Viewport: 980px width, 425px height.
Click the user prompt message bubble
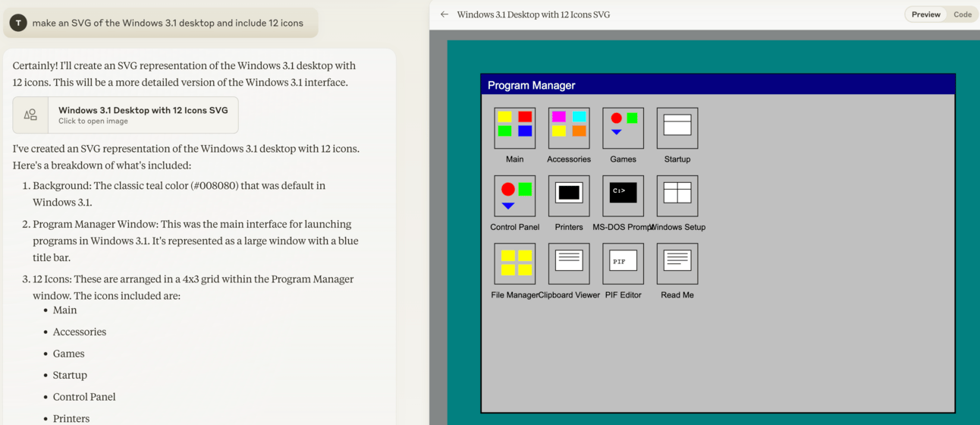coord(161,23)
